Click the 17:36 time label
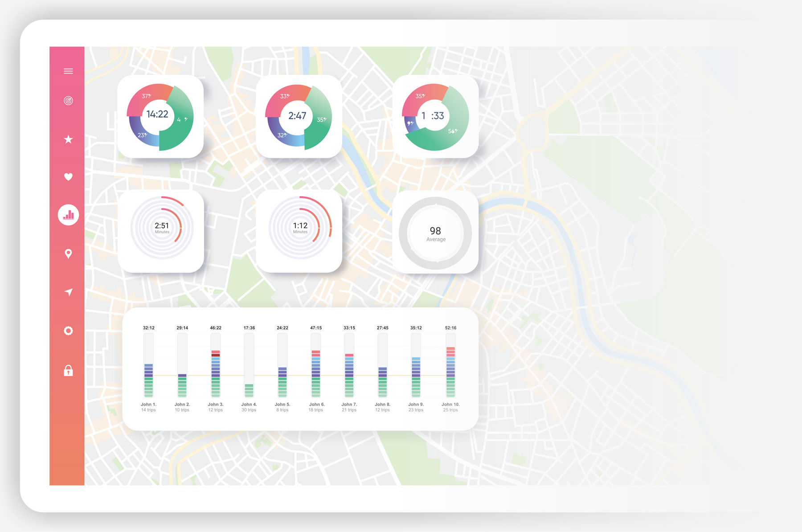The image size is (802, 532). (249, 328)
